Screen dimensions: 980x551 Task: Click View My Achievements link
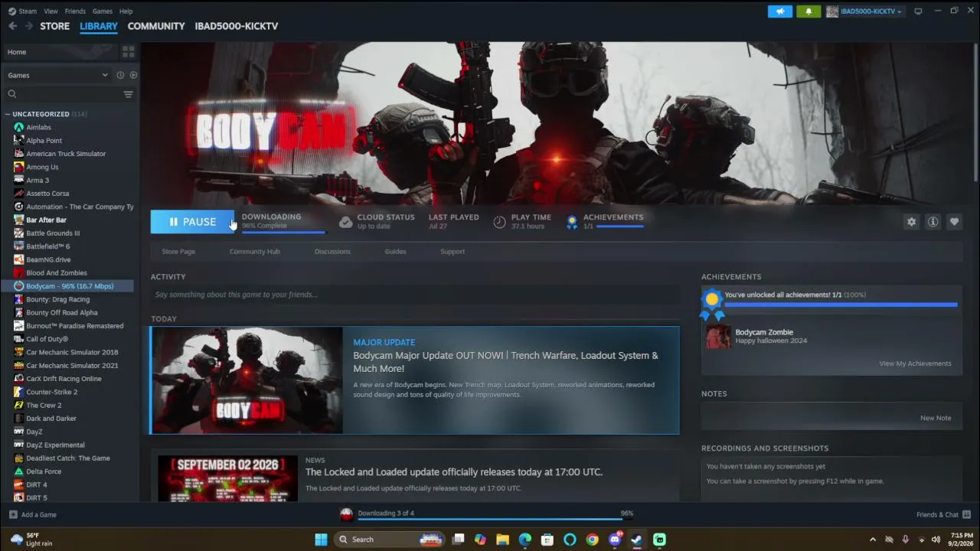(x=915, y=364)
